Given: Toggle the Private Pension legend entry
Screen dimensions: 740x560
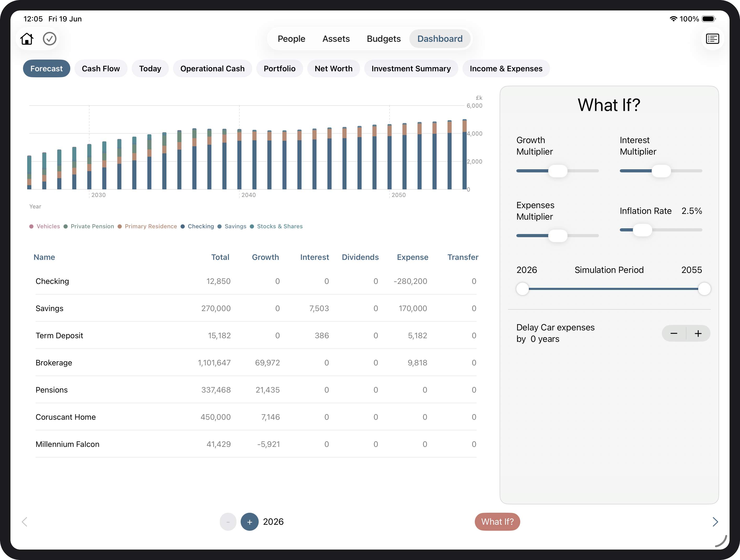Looking at the screenshot, I should (89, 226).
